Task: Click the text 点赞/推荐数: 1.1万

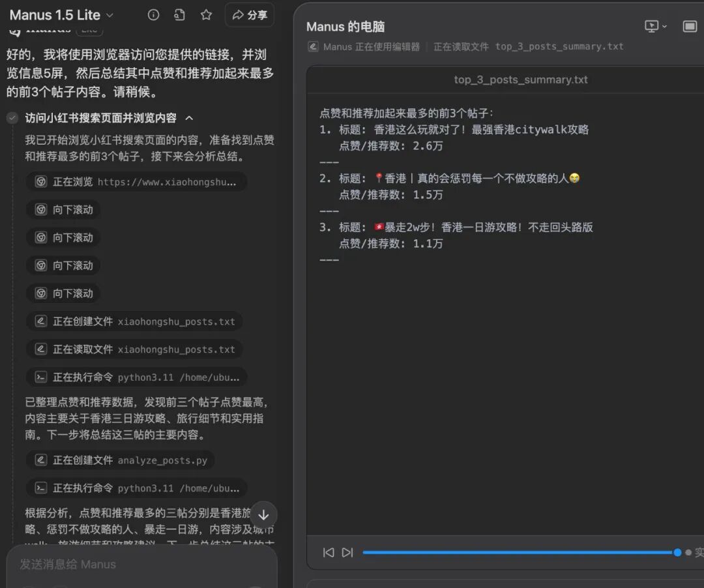Action: tap(390, 244)
